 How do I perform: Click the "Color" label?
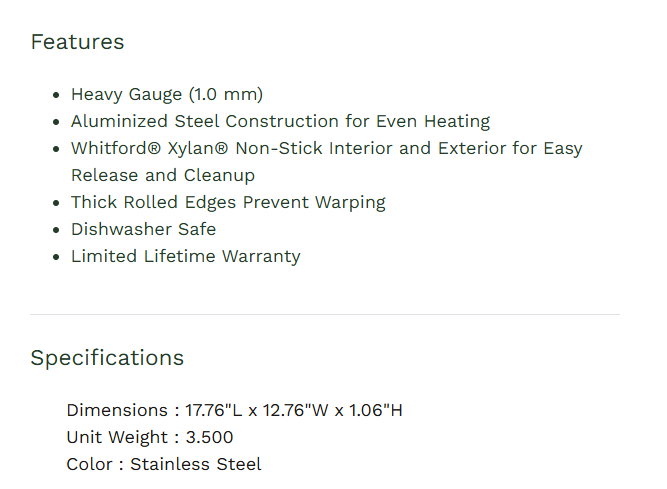click(89, 465)
